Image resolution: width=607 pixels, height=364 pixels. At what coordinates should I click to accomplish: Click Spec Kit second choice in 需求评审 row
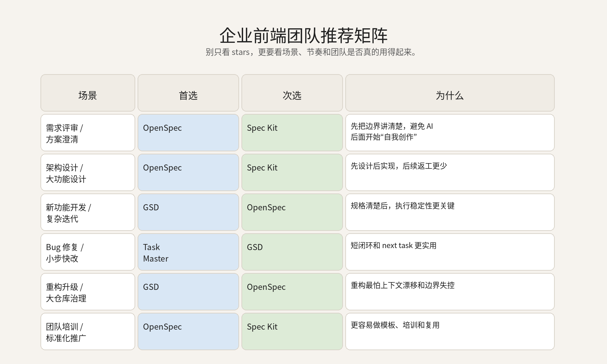pos(292,132)
